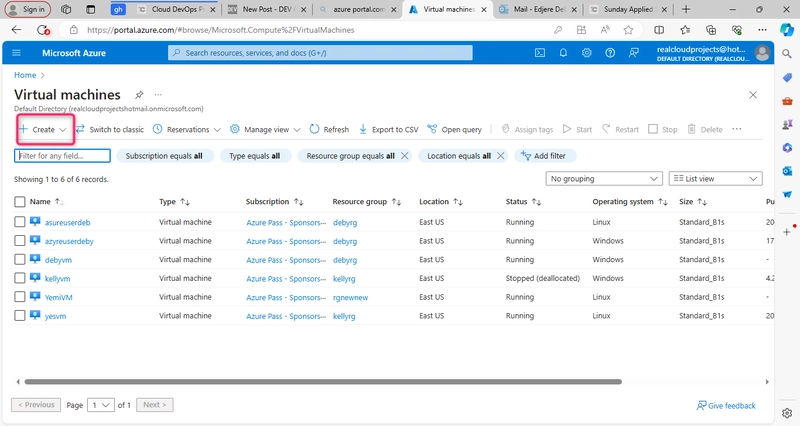Open Cloud Shell from the Azure header
This screenshot has width=800, height=426.
tap(540, 53)
